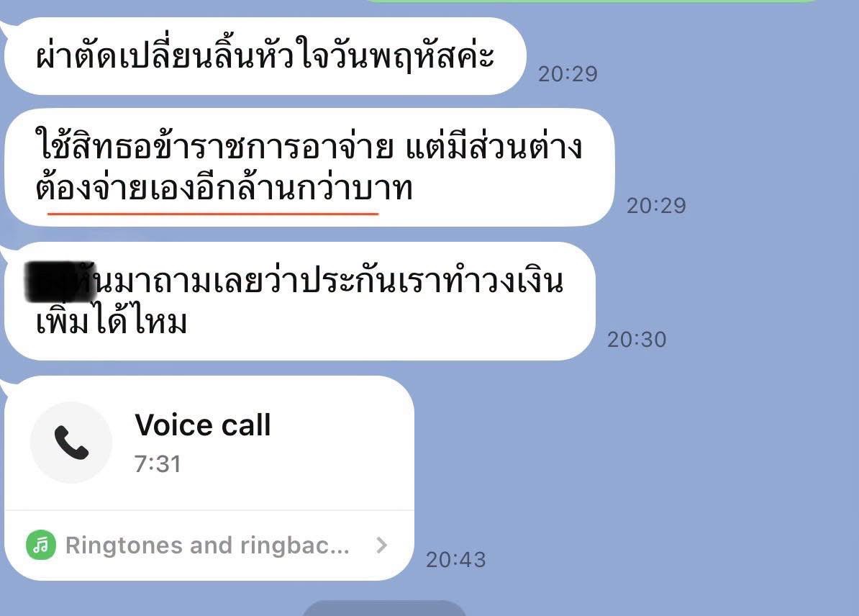Viewport: 859px width, 616px height.
Task: Tap the 20:43 voice call timestamp
Action: [x=456, y=560]
